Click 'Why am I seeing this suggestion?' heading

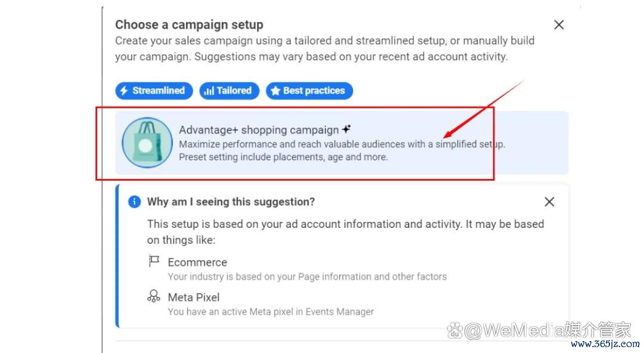pyautogui.click(x=231, y=202)
